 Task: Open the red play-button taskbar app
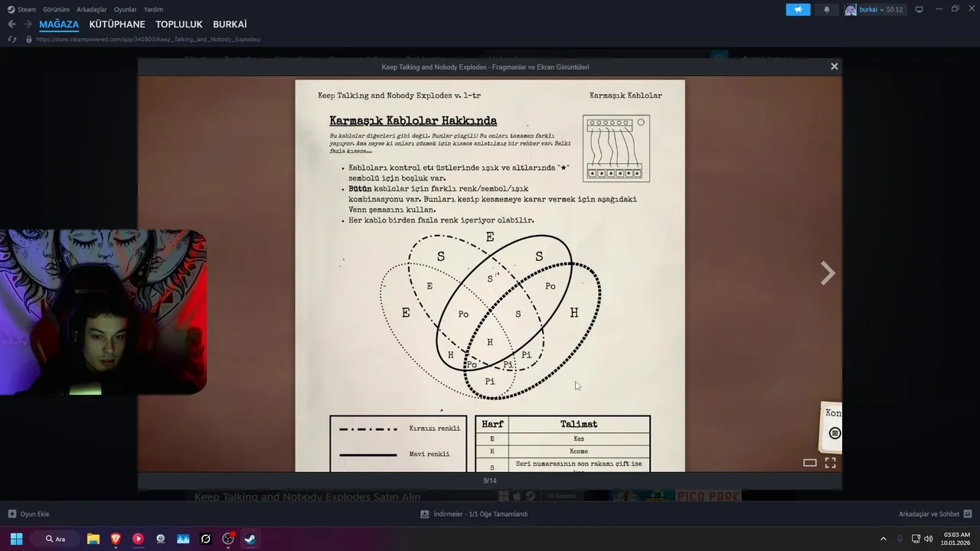pos(138,539)
